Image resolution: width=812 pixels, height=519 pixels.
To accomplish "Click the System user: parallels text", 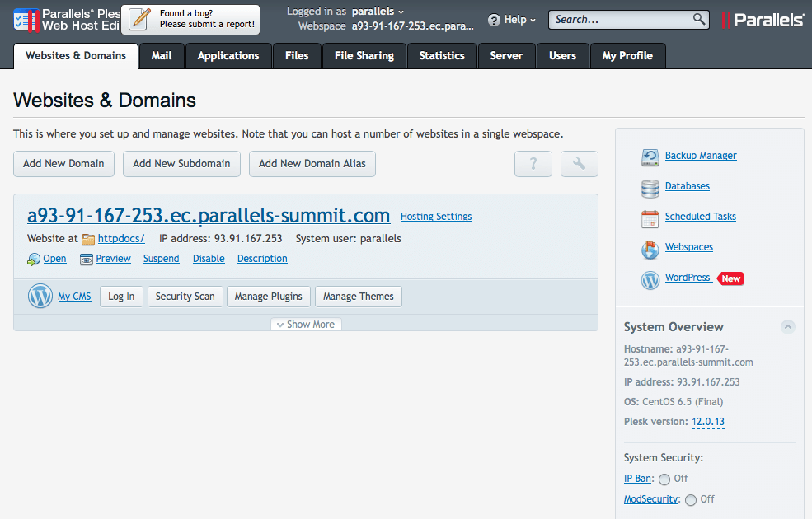I will [349, 239].
